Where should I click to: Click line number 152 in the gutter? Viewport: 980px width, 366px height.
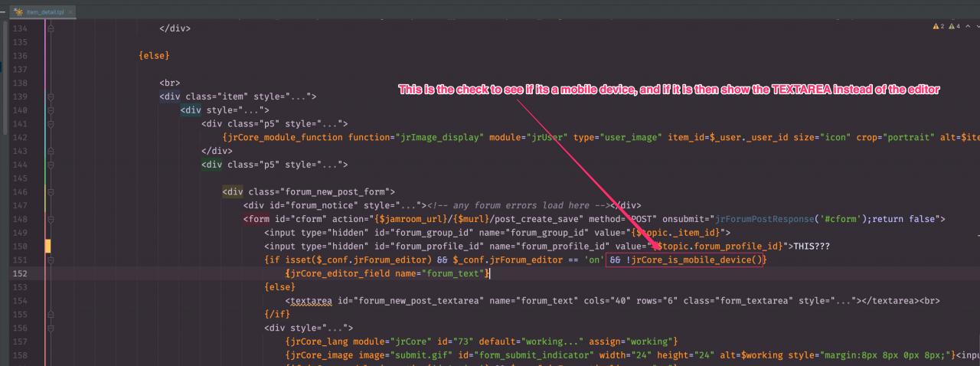(21, 273)
